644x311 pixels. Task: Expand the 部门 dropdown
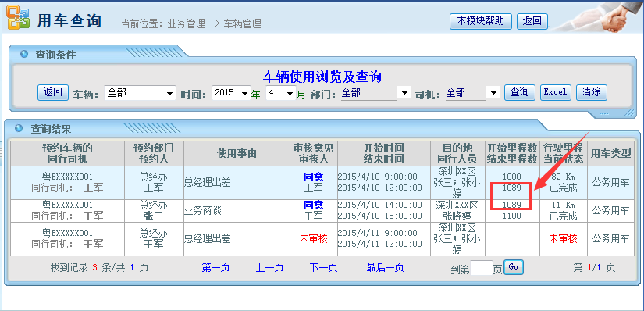click(x=375, y=92)
